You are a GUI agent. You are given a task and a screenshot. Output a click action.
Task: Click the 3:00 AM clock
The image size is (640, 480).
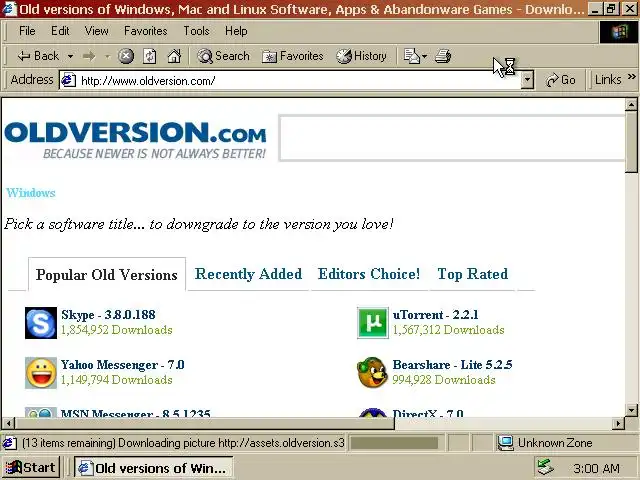click(x=596, y=468)
